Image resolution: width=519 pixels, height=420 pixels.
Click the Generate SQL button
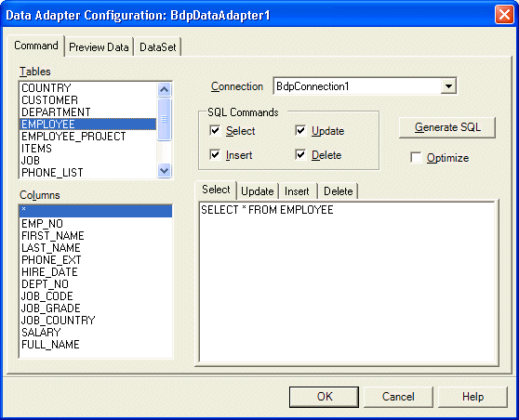coord(447,127)
